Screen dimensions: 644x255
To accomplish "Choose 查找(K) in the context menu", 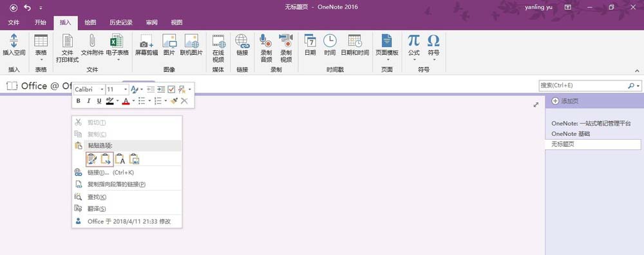I will tap(128, 197).
